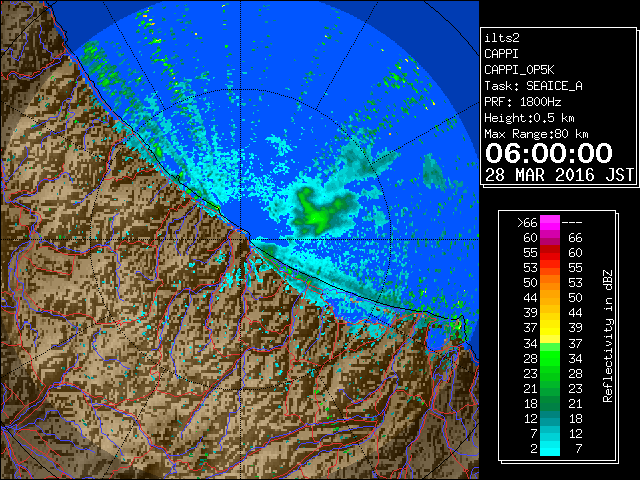Click the 'ilts2' radar site label

pos(502,38)
